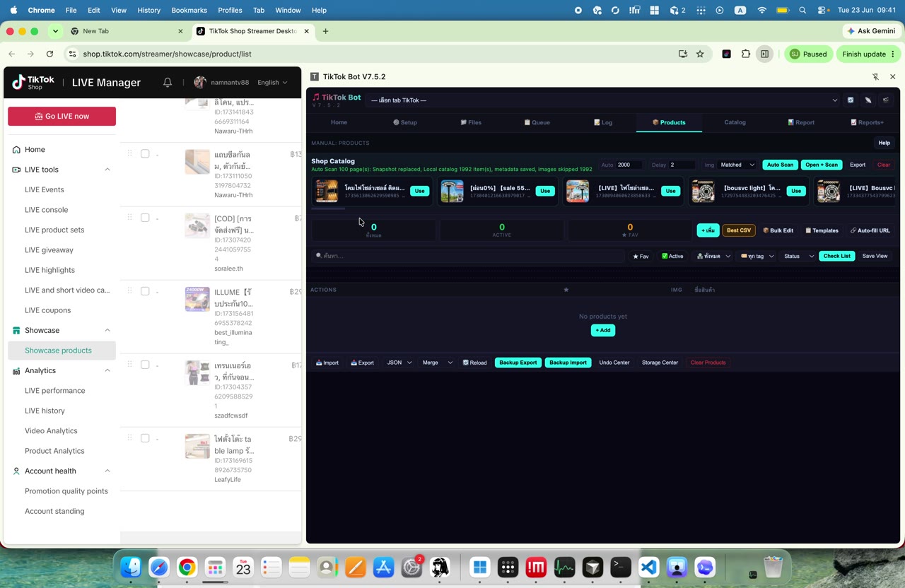Tick checkbox for the szadfcwsdf product
This screenshot has width=905, height=588.
point(145,365)
